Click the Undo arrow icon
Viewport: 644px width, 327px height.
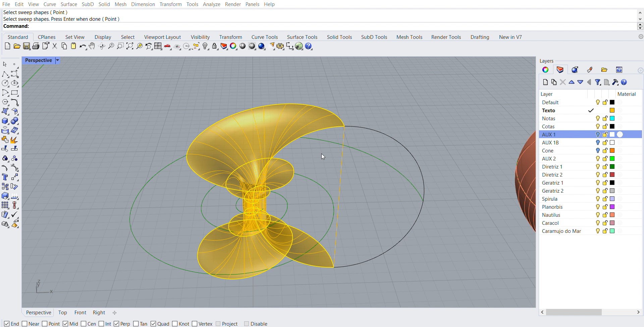click(83, 46)
